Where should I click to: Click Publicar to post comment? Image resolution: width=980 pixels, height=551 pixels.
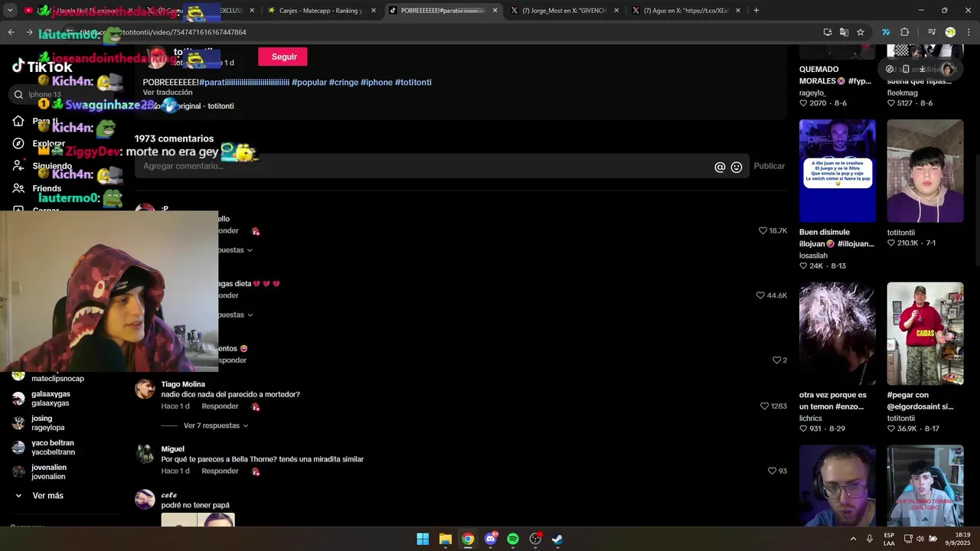[769, 166]
